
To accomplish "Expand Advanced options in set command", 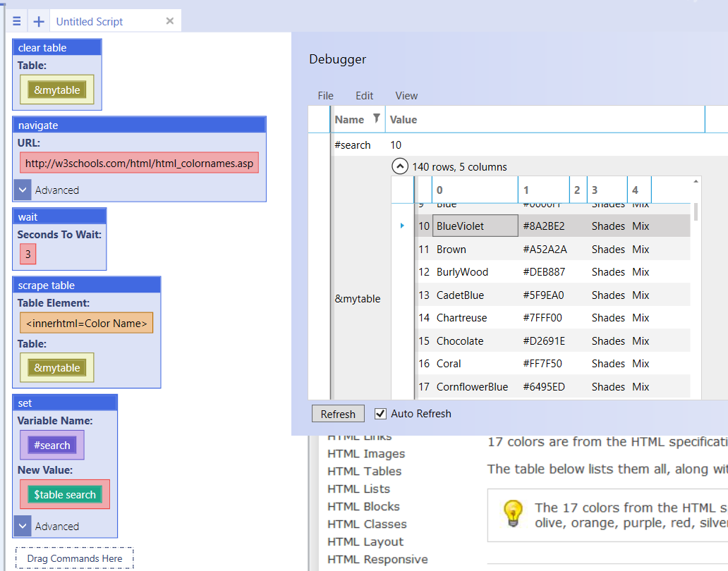I will click(23, 526).
